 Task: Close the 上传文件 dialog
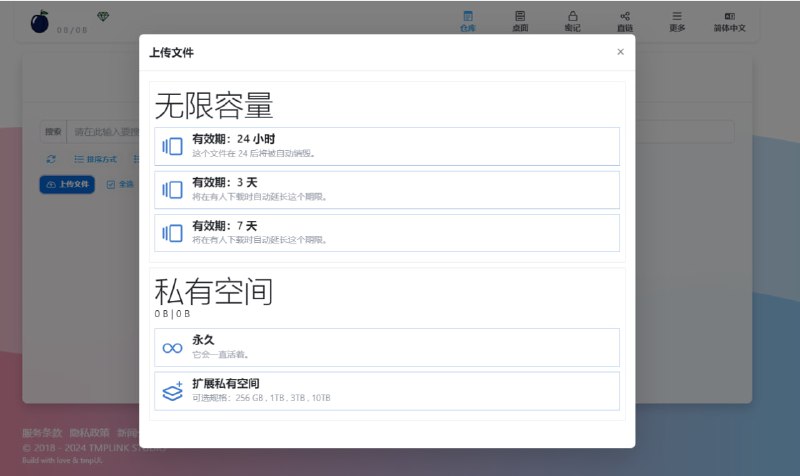620,52
